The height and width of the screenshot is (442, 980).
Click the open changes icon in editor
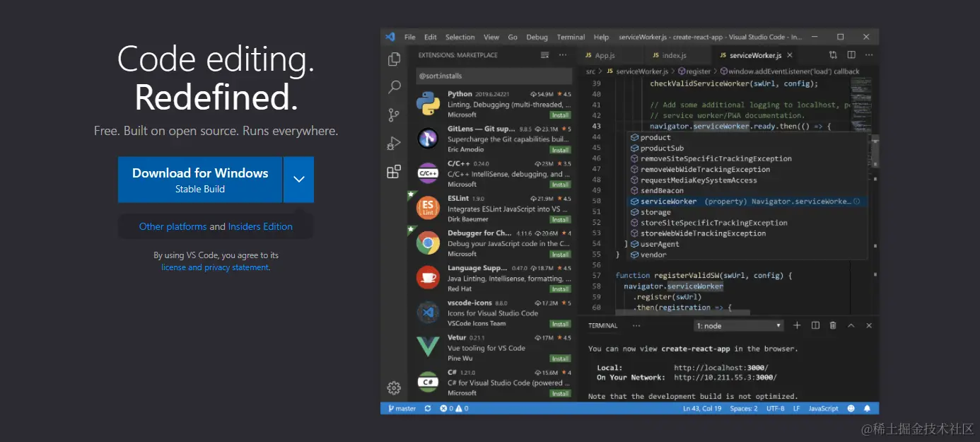click(x=833, y=55)
